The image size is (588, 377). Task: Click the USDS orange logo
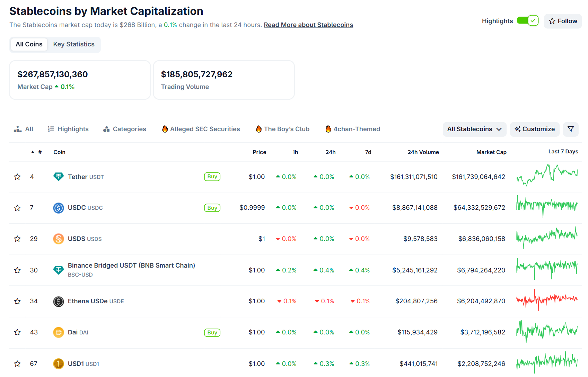click(59, 239)
